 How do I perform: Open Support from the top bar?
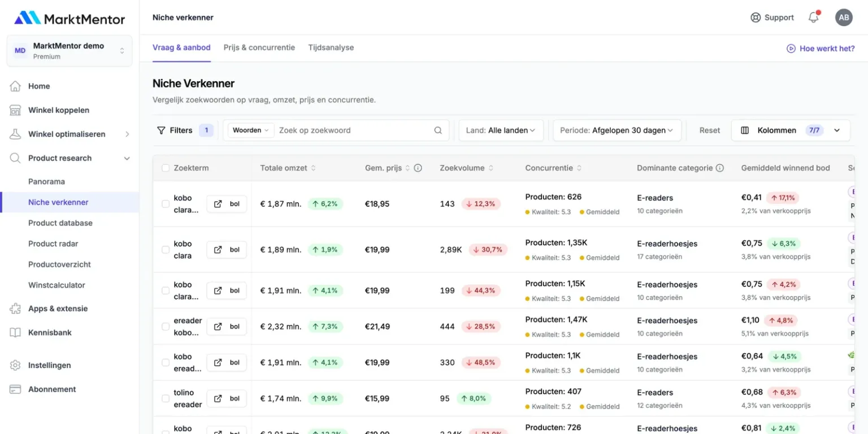click(772, 18)
